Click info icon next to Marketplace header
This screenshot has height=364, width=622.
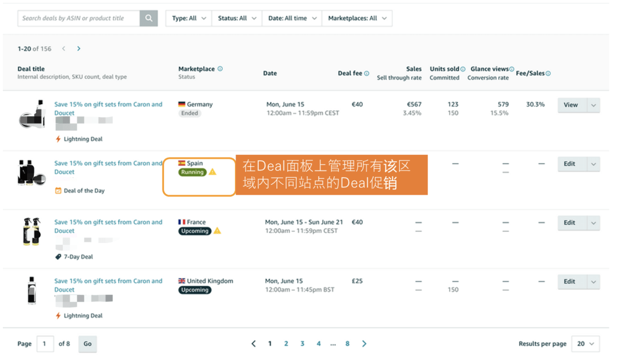220,69
